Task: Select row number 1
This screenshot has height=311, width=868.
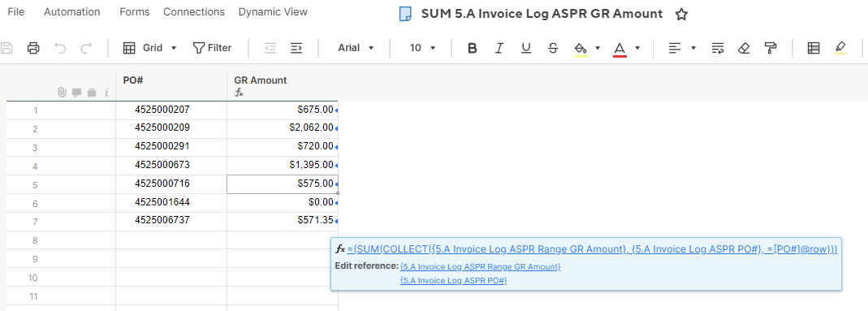Action: (x=36, y=110)
